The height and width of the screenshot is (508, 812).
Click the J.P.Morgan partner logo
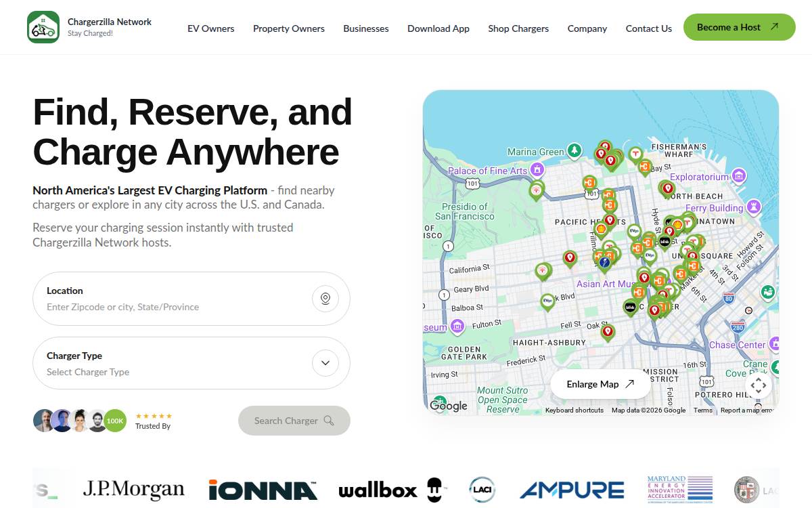coord(133,489)
